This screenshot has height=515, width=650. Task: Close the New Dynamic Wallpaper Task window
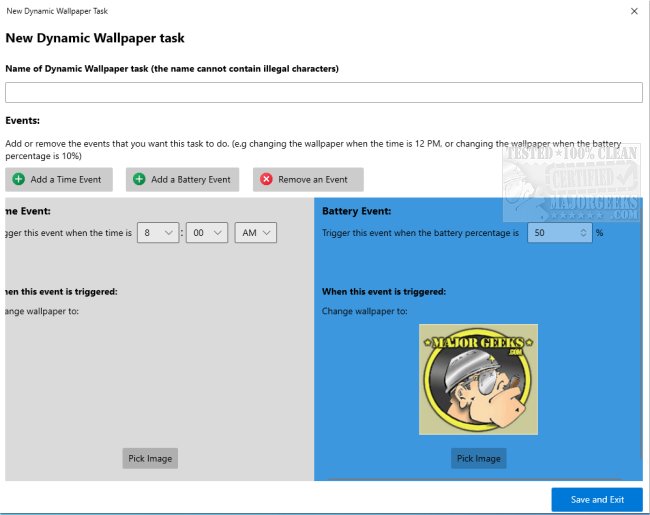(634, 11)
